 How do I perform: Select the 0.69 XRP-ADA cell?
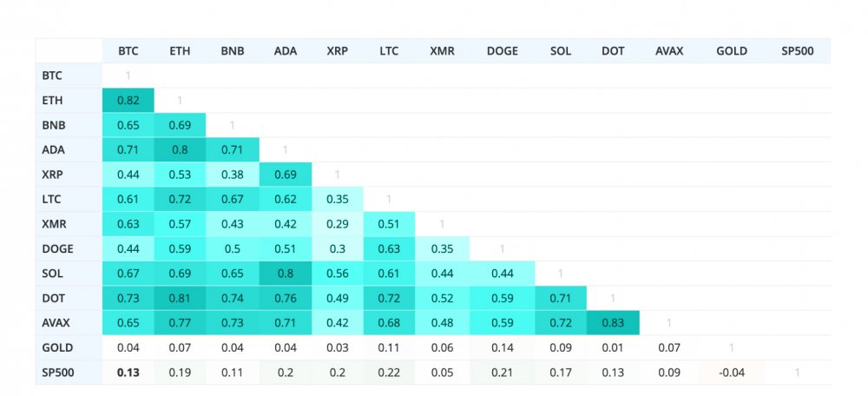[286, 175]
